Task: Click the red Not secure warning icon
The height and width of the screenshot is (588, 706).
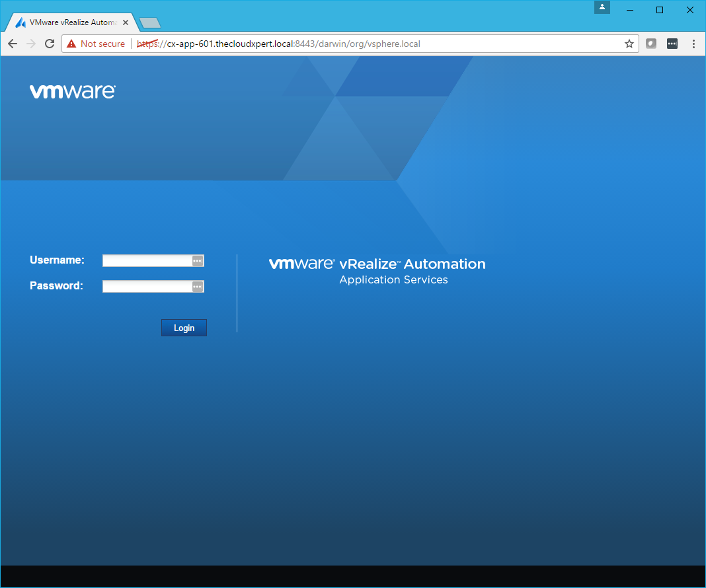Action: (71, 44)
